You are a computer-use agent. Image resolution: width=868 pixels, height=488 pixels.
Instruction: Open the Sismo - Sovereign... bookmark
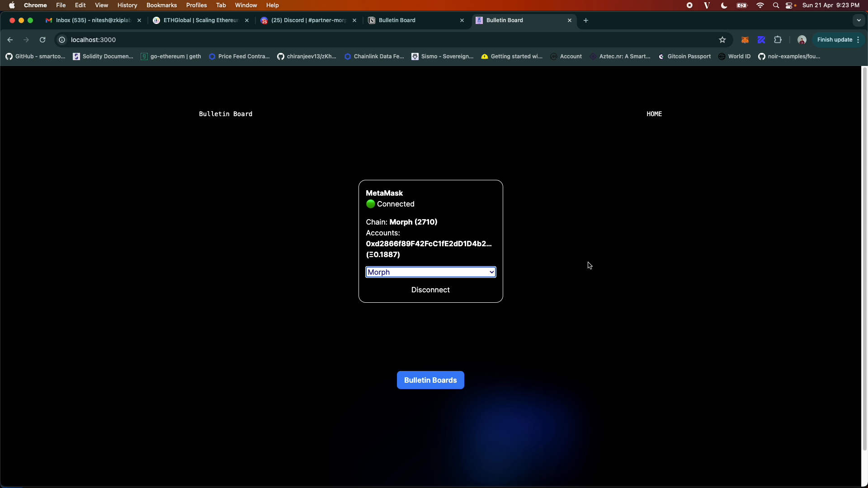tap(443, 56)
